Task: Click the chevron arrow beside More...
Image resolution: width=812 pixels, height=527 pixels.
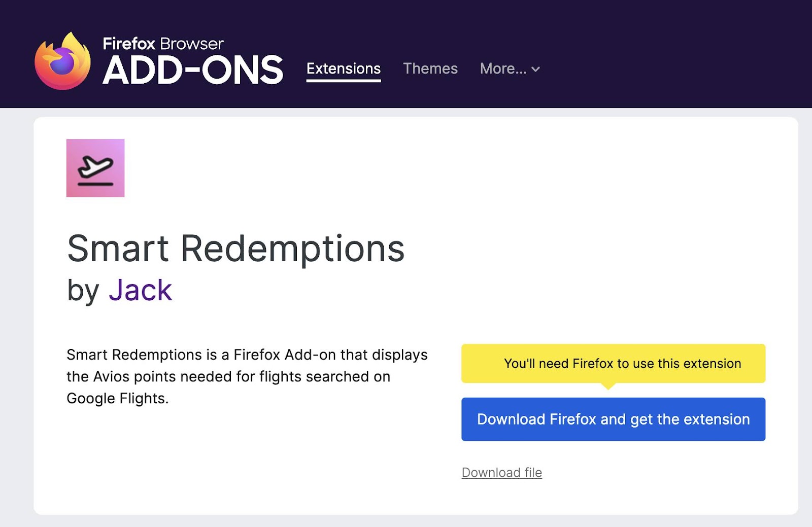Action: point(536,69)
